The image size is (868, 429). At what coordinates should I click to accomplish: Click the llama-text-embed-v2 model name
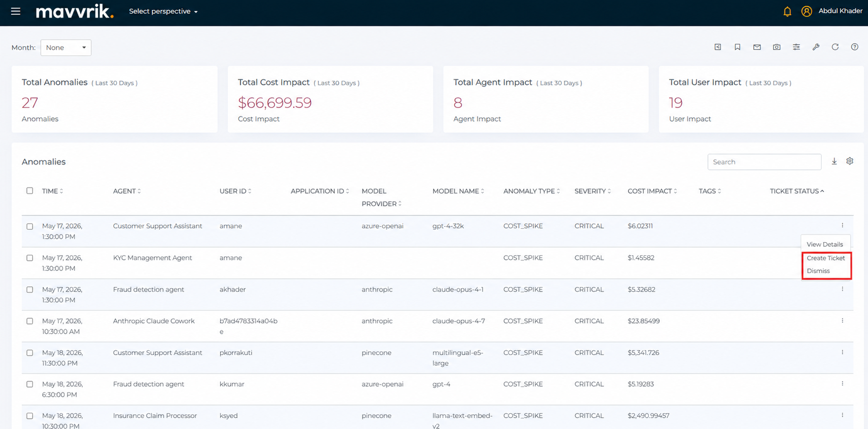tap(462, 420)
